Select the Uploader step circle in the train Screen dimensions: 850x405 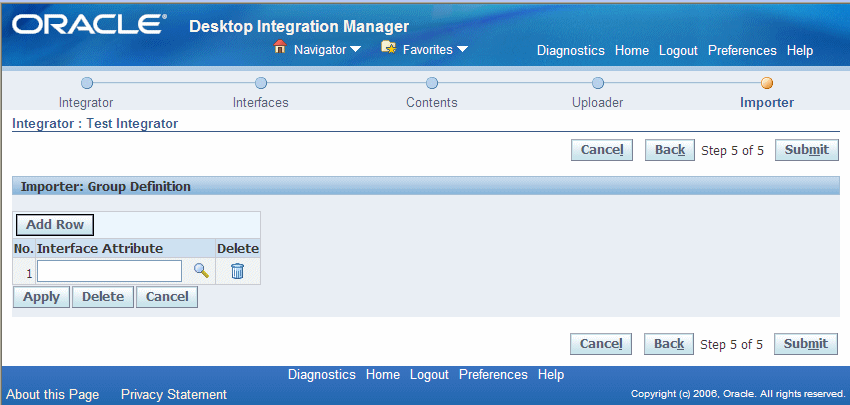click(597, 83)
